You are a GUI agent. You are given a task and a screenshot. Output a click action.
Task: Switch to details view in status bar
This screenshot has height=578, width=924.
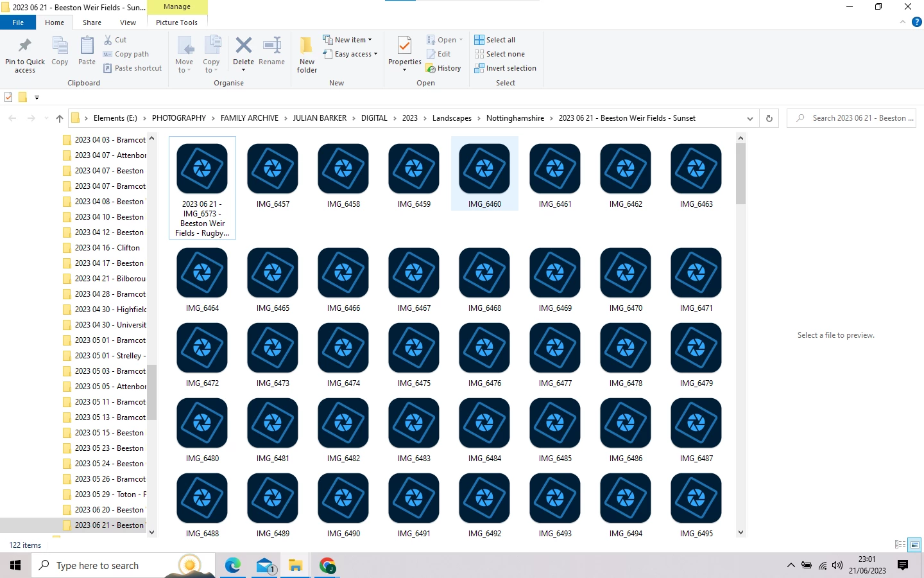click(x=900, y=545)
